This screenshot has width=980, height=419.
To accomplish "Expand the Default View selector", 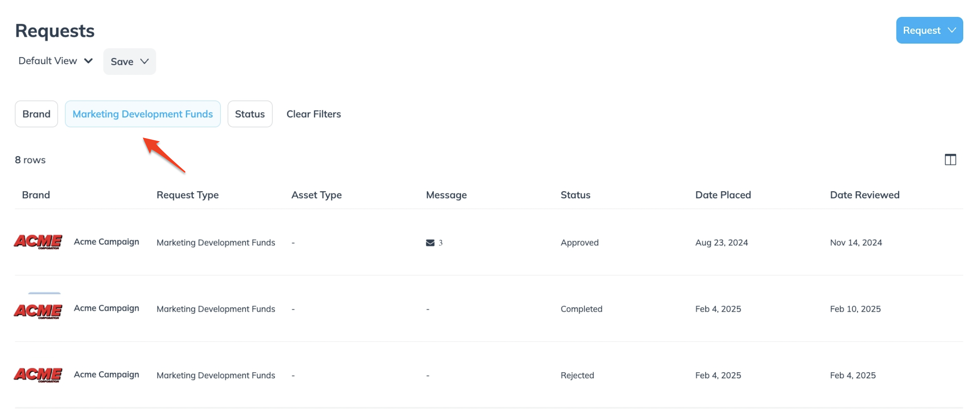I will click(x=55, y=61).
